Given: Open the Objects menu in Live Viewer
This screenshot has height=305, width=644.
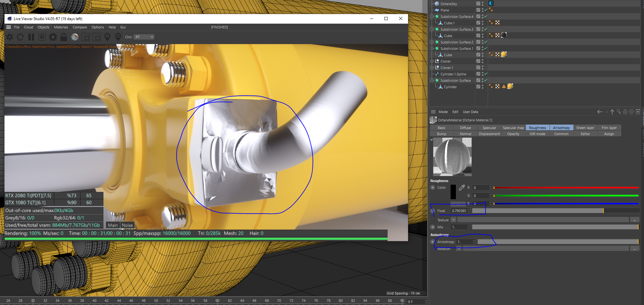Looking at the screenshot, I should [x=43, y=27].
